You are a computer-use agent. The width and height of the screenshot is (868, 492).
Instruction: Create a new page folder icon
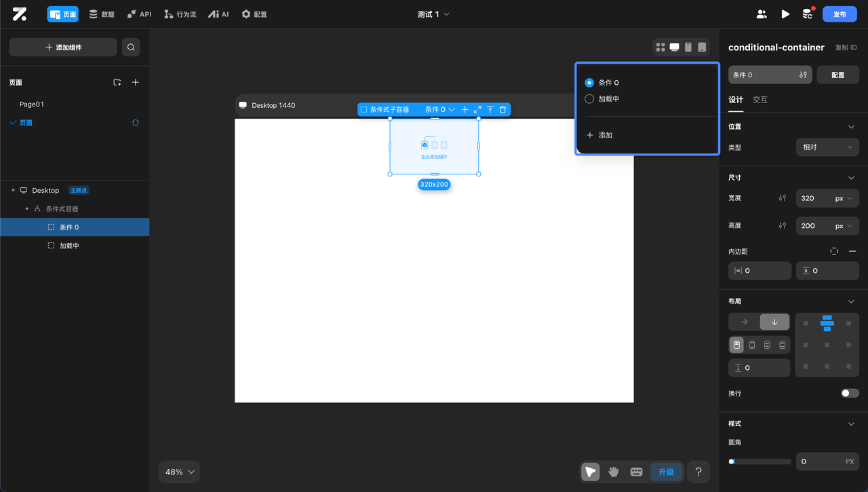click(x=117, y=82)
